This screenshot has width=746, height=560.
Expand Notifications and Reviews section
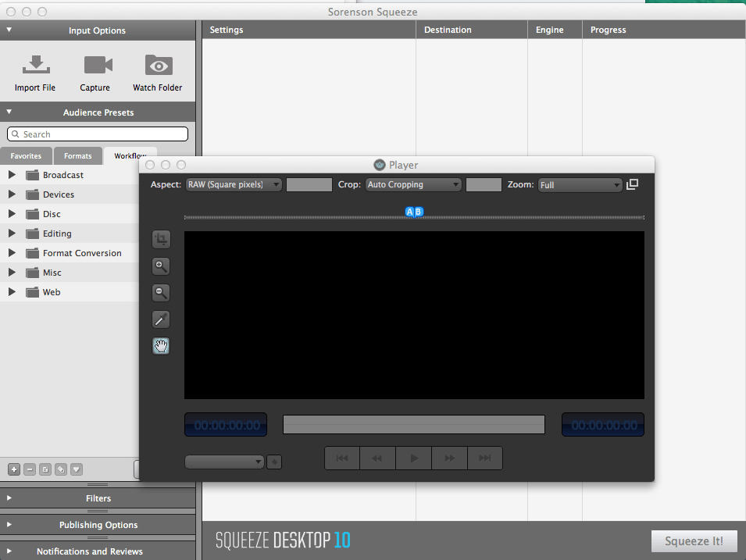click(x=9, y=551)
